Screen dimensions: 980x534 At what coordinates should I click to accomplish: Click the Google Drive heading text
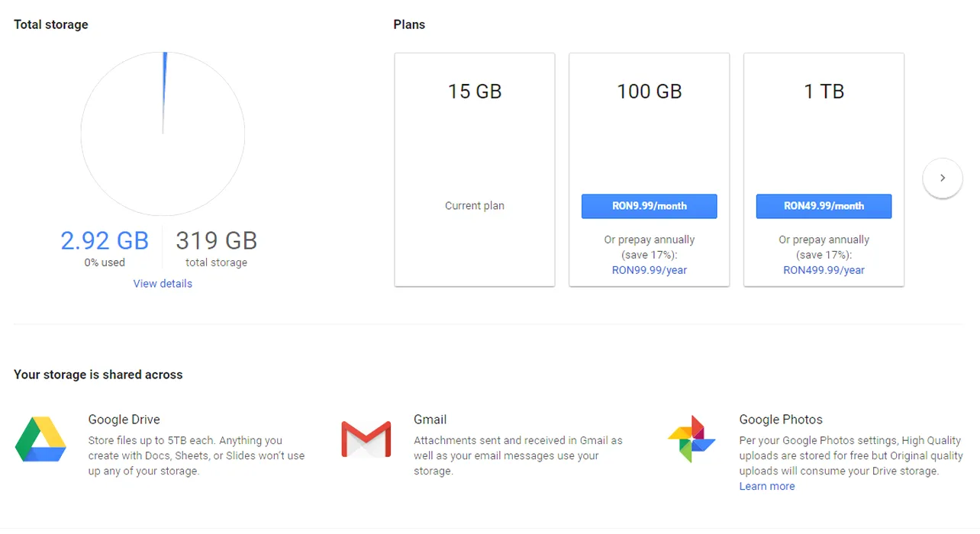pyautogui.click(x=124, y=420)
